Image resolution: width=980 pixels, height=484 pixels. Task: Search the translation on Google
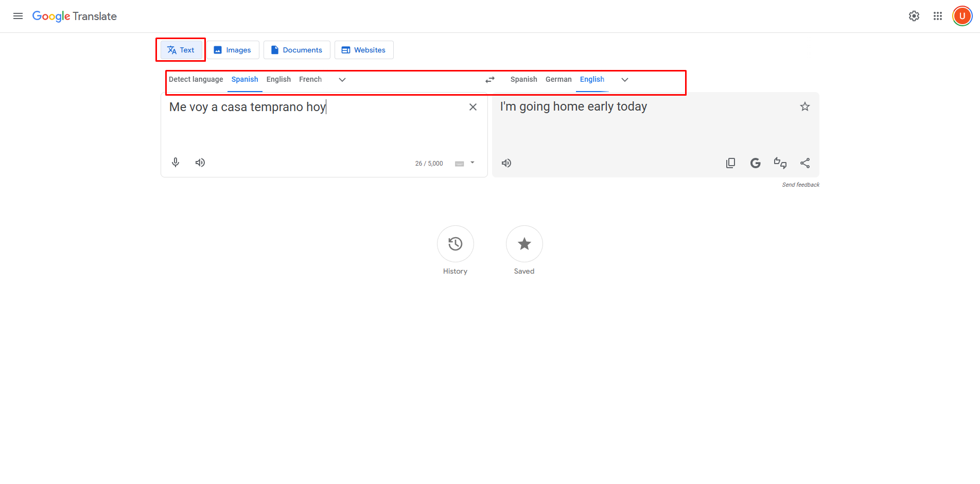[755, 163]
